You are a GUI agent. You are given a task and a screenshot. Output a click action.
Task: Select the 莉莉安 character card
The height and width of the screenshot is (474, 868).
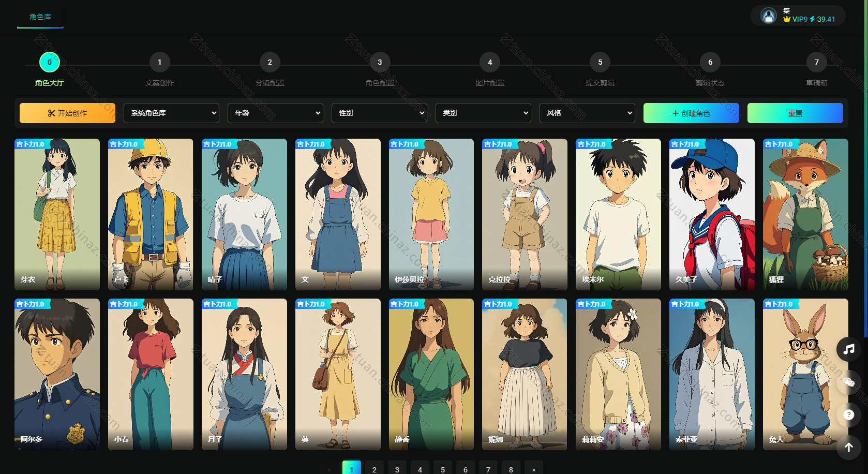click(x=618, y=374)
